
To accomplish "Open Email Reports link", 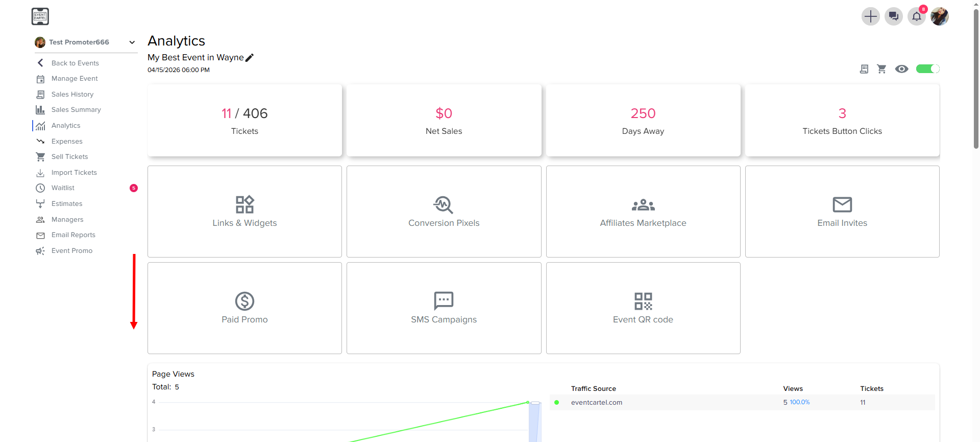I will pyautogui.click(x=73, y=235).
